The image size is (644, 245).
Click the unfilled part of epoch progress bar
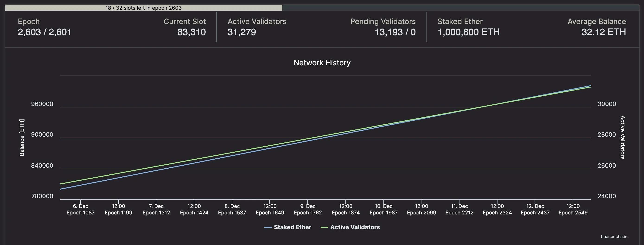coord(460,8)
